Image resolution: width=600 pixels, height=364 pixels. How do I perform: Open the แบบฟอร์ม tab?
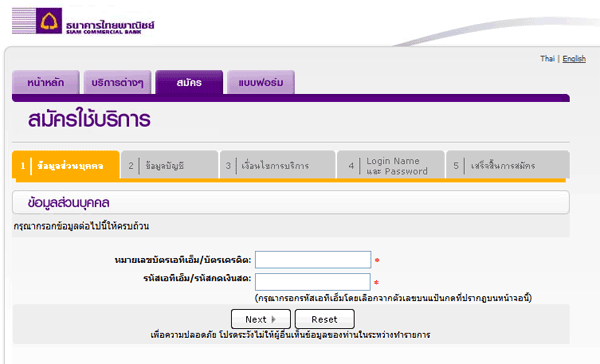[x=261, y=82]
